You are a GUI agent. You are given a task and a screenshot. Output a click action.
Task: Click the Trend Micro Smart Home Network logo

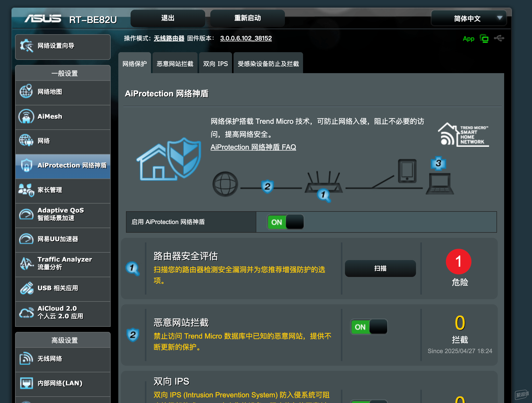point(464,135)
